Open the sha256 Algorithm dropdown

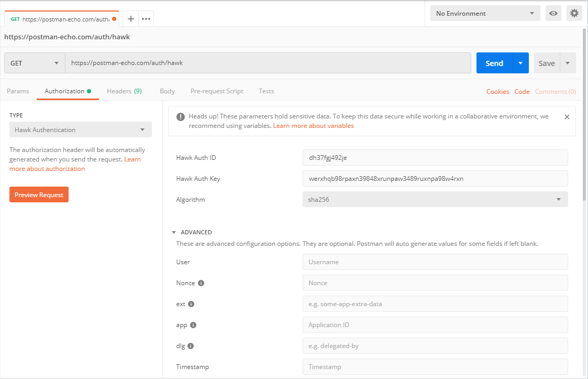[x=435, y=199]
